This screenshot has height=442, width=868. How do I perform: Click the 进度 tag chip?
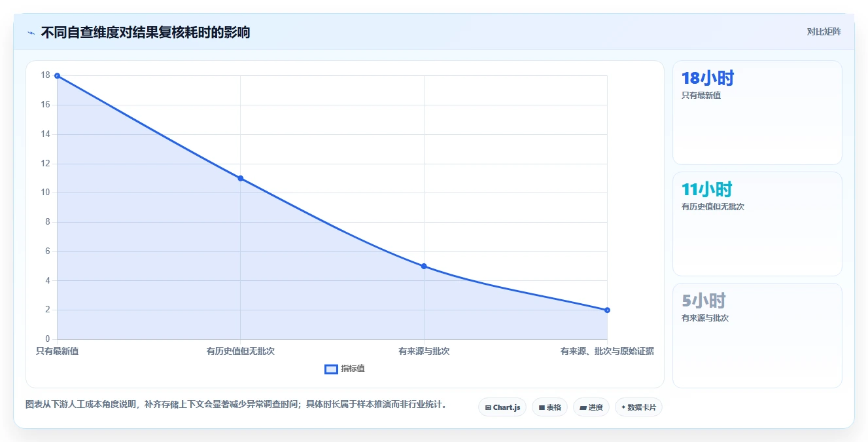(591, 407)
